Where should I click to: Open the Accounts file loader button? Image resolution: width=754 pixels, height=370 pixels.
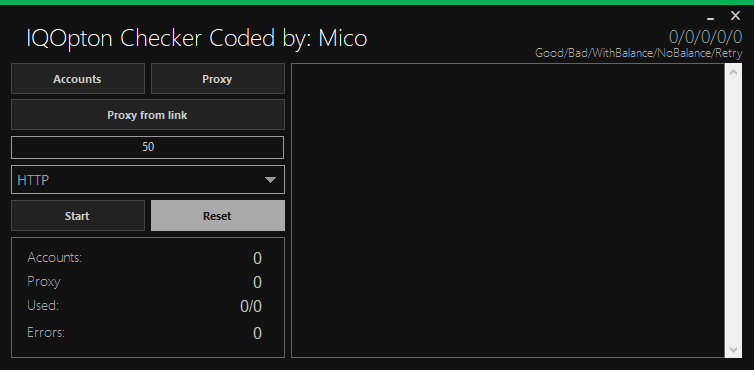pos(77,79)
